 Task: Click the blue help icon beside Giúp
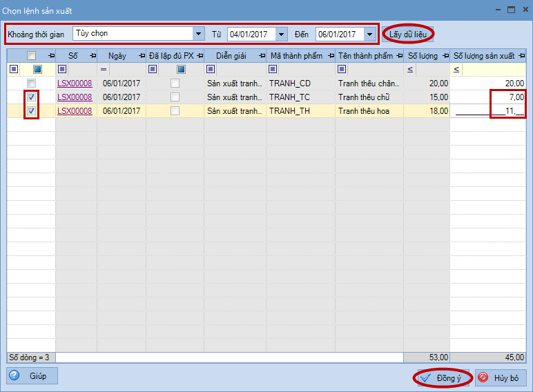point(14,376)
